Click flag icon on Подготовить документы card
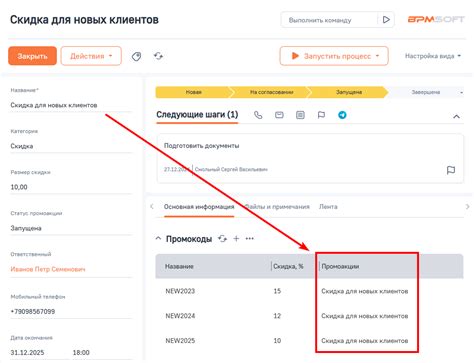Image resolution: width=474 pixels, height=363 pixels. (x=451, y=170)
